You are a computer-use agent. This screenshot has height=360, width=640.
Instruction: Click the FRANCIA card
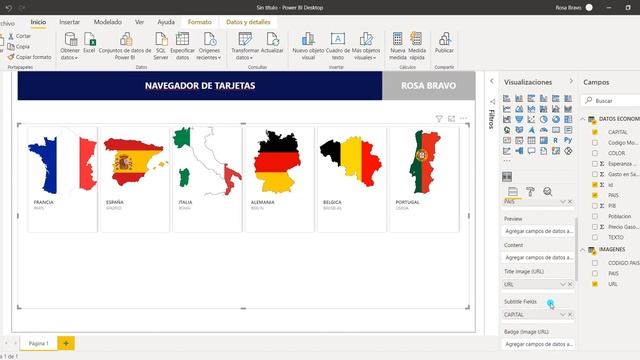tap(62, 180)
